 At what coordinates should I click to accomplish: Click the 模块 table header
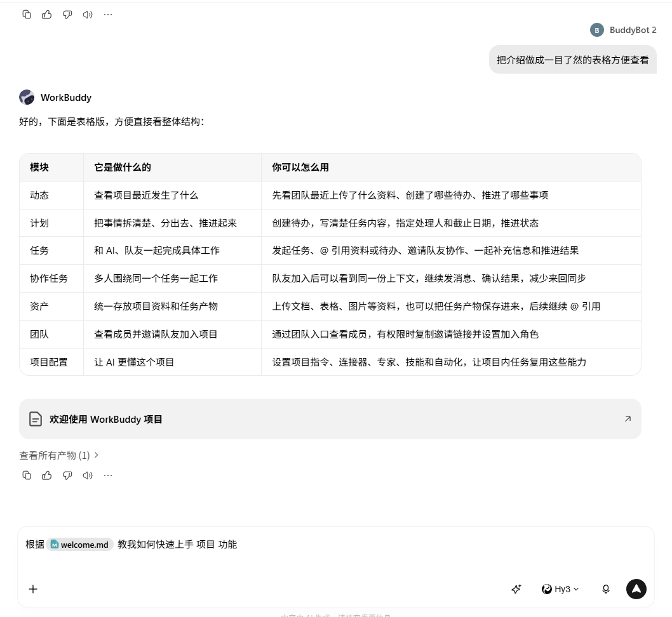coord(51,168)
